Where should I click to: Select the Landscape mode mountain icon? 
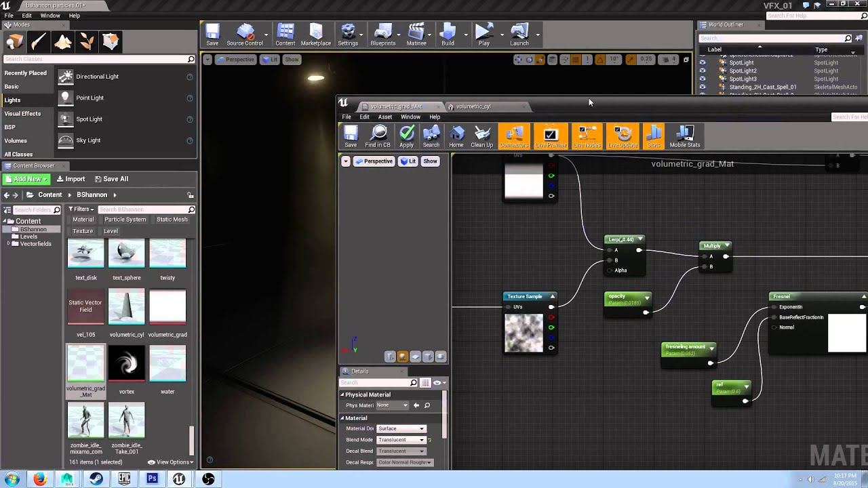63,43
